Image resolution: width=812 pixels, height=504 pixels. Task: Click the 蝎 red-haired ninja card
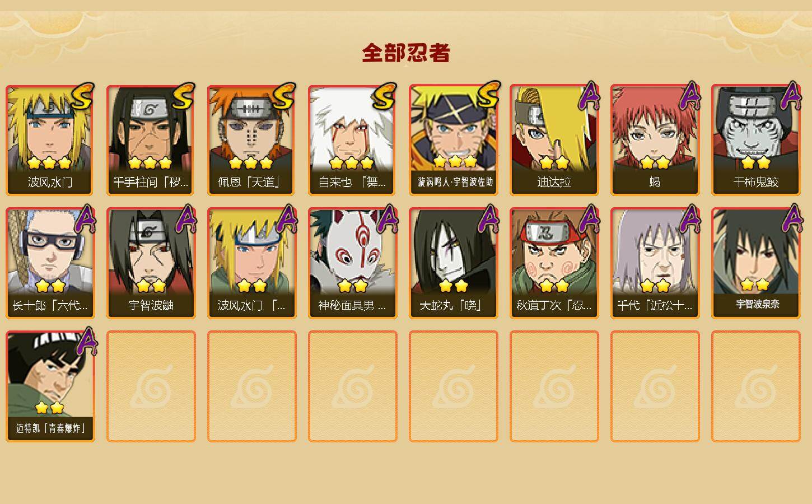coord(655,140)
